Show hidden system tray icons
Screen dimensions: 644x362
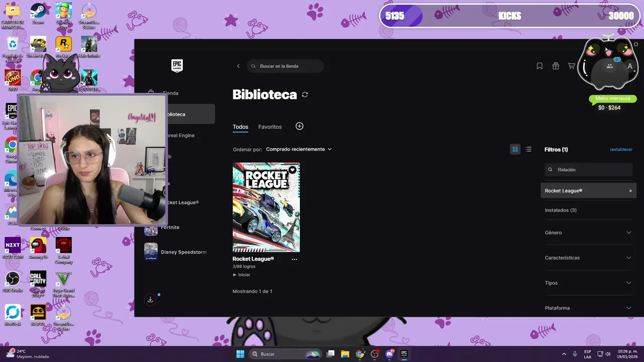564,354
